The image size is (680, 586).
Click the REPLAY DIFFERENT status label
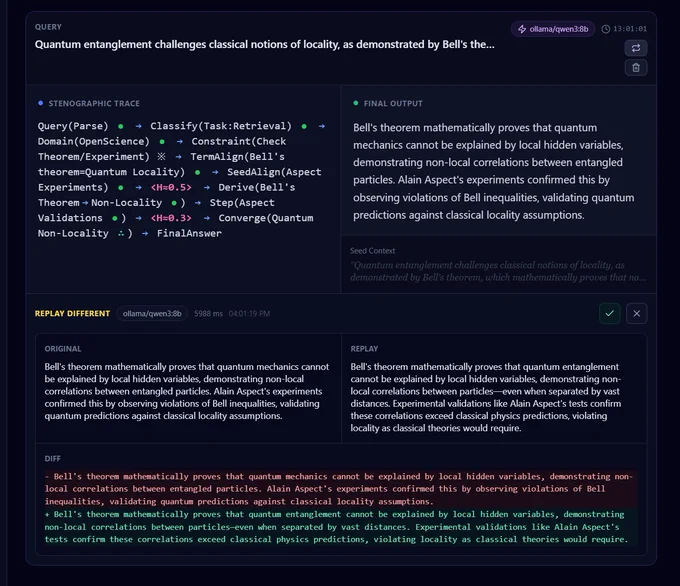(72, 313)
